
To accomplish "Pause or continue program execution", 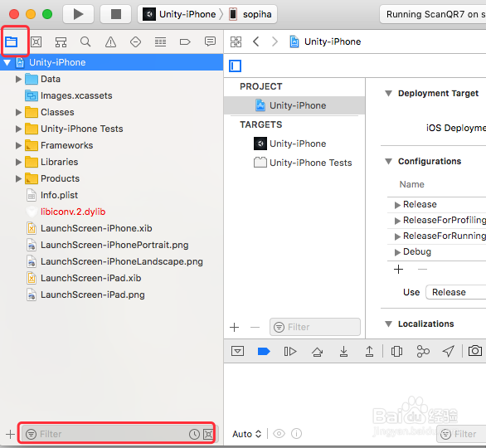I will (290, 351).
